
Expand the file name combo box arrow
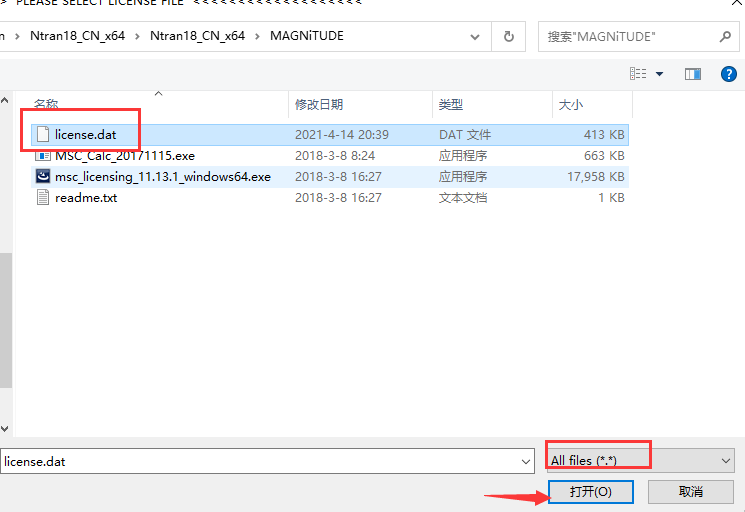(525, 462)
